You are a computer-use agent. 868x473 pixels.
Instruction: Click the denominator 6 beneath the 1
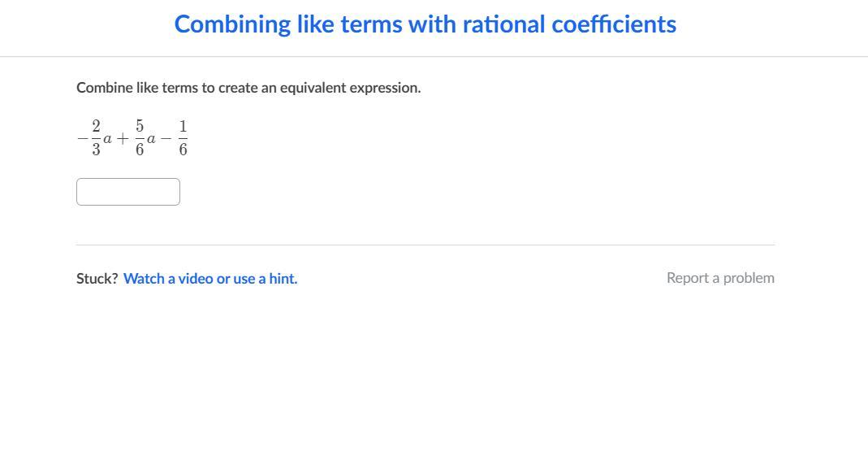click(183, 150)
